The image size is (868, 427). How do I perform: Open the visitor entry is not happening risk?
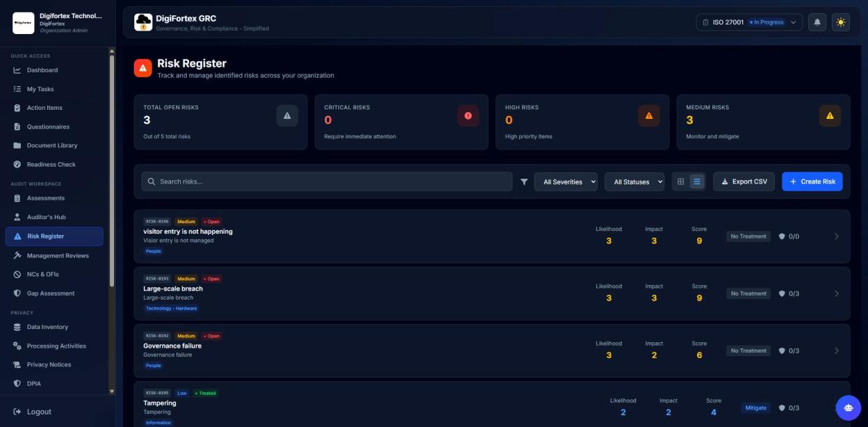188,232
